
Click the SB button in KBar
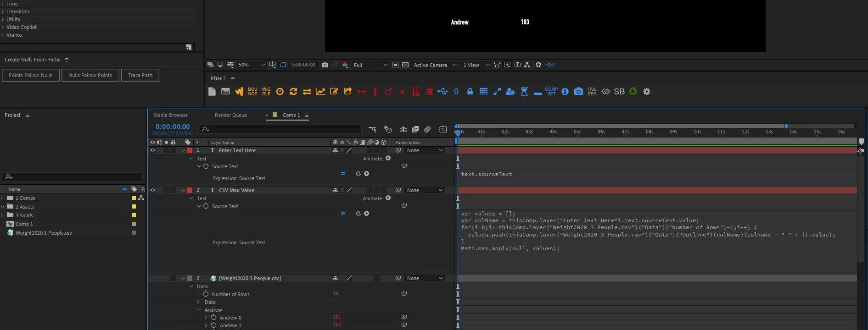619,92
